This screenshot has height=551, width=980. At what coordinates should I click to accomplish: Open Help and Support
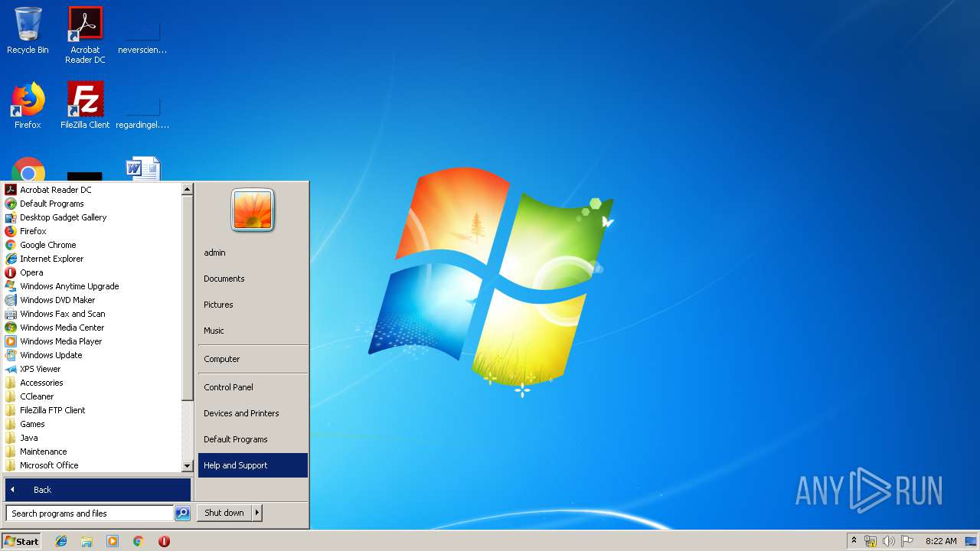(x=253, y=465)
